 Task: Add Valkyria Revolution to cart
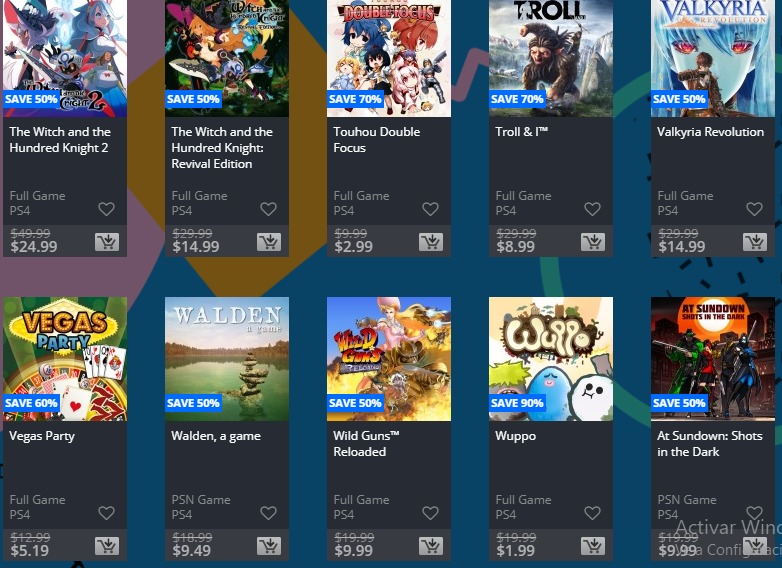click(x=755, y=242)
